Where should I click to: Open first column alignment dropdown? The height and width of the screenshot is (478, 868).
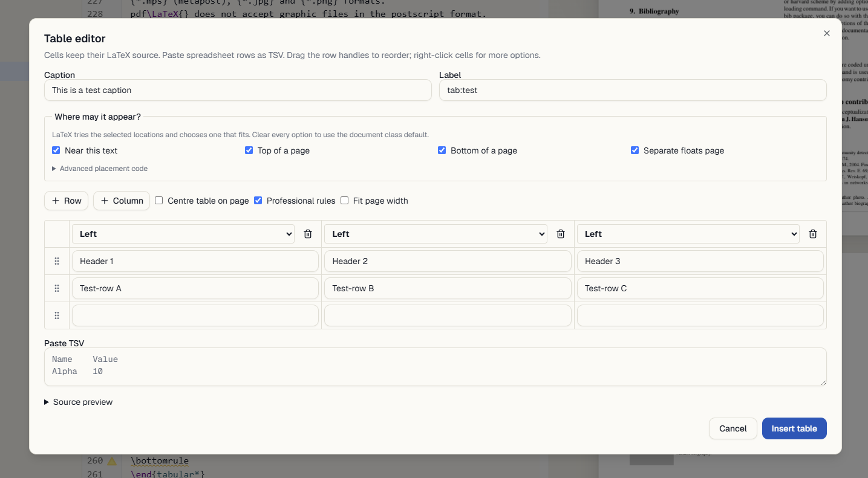[x=183, y=234]
